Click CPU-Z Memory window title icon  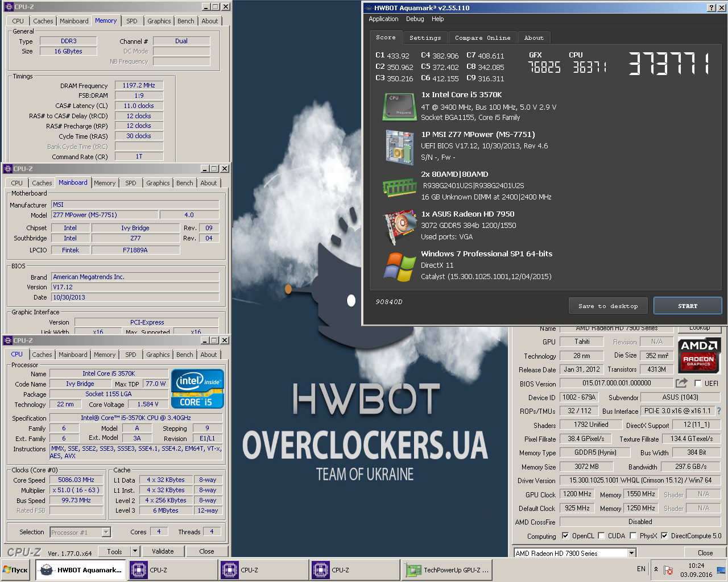click(9, 7)
